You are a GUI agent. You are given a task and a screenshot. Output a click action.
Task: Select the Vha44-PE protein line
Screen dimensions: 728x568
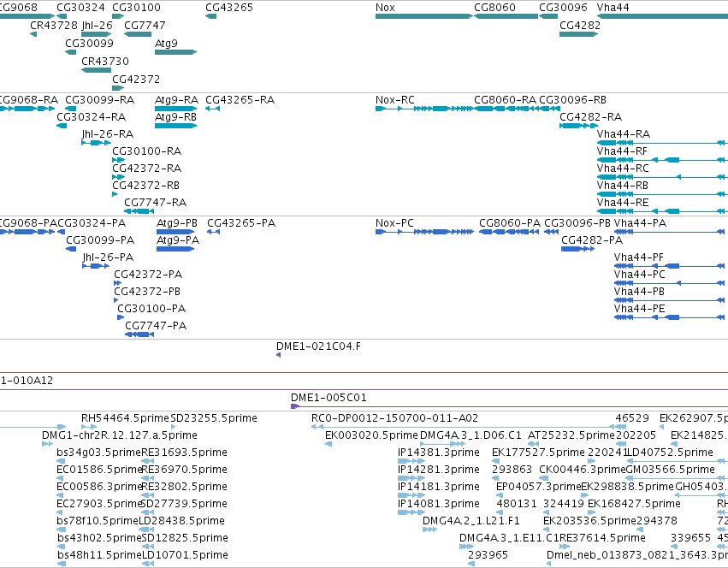[671, 317]
